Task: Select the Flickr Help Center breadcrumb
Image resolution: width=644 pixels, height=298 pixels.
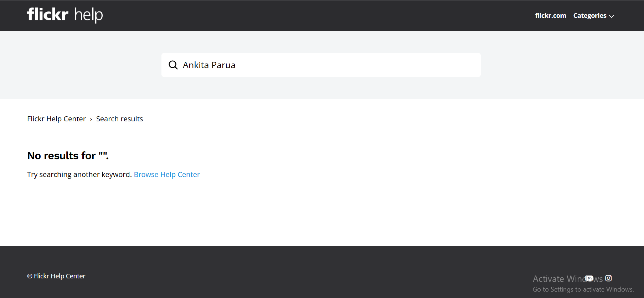Action: [x=56, y=119]
